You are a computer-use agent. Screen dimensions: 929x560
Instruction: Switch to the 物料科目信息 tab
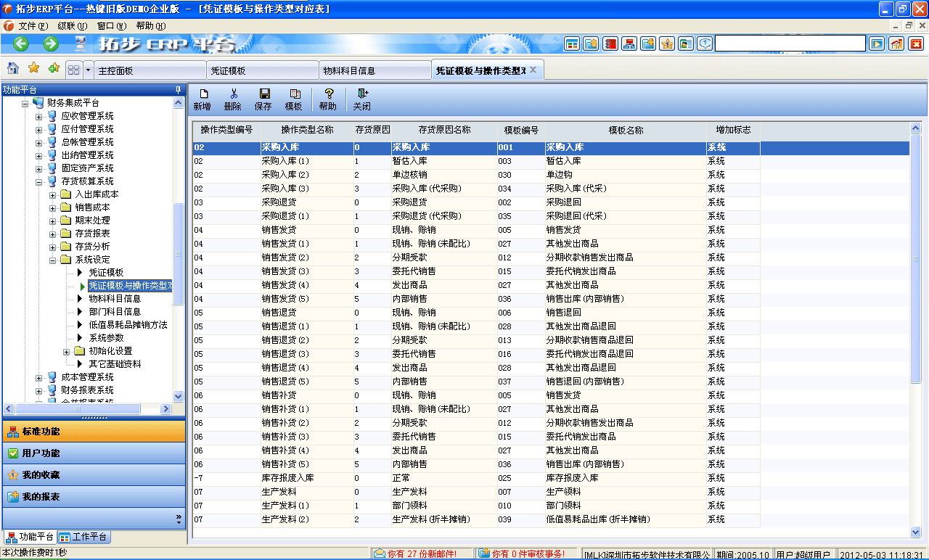[x=348, y=71]
